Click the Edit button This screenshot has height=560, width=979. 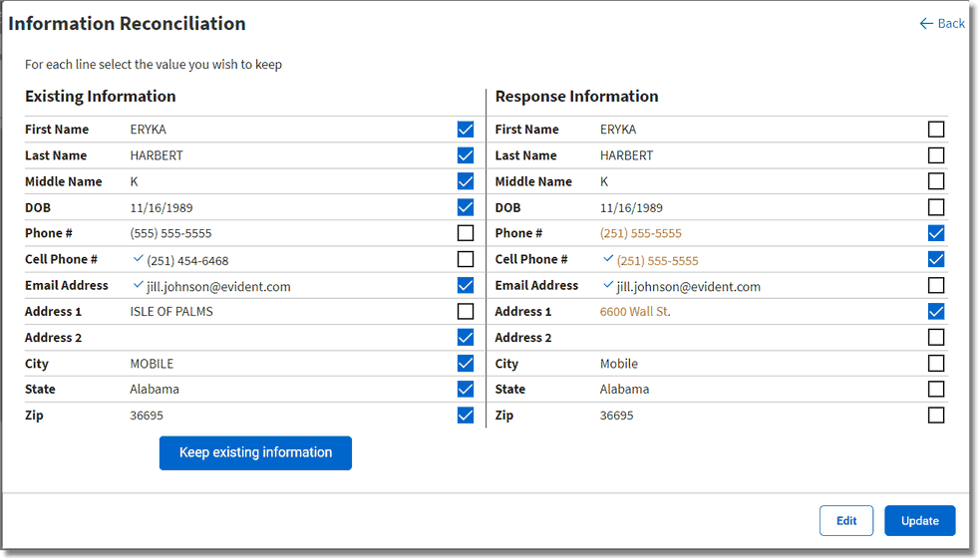pyautogui.click(x=846, y=521)
